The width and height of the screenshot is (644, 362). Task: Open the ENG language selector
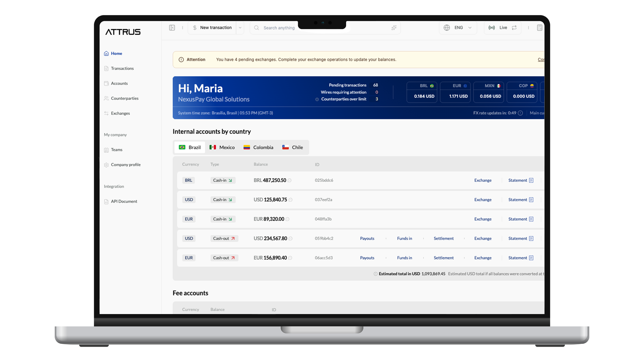point(458,28)
